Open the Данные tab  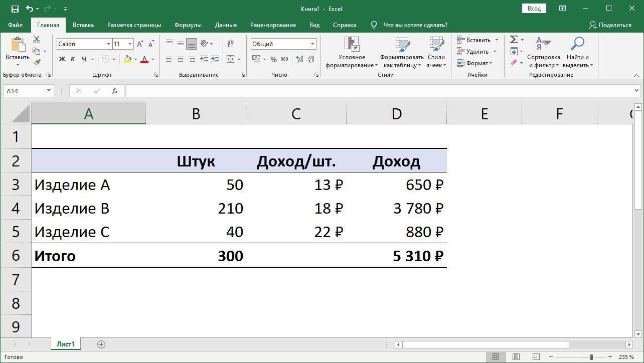(x=226, y=25)
